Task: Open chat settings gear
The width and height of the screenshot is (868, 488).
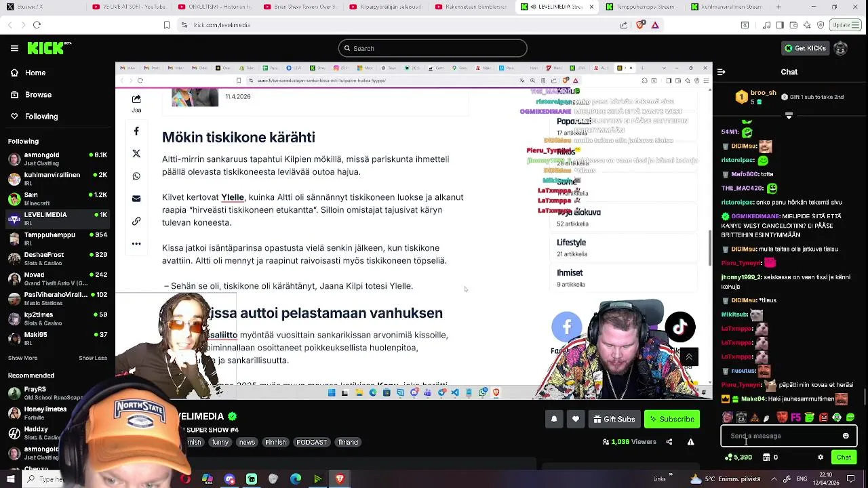Action: coord(821,457)
